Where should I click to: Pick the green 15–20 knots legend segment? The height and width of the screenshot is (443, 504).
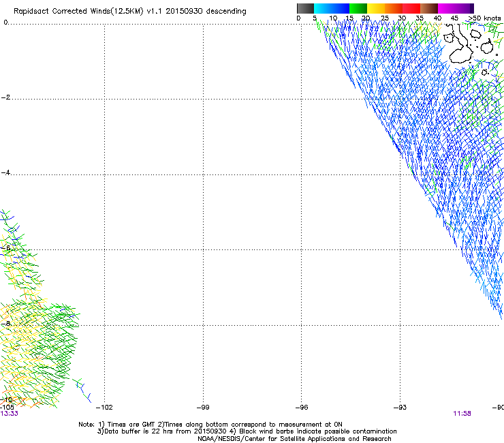[x=358, y=8]
